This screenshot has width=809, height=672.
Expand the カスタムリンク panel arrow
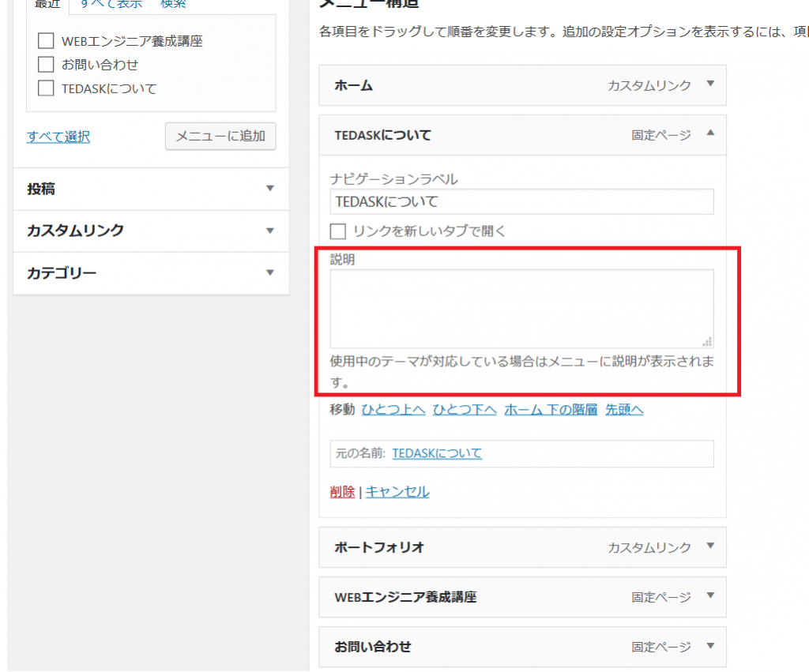tap(270, 231)
